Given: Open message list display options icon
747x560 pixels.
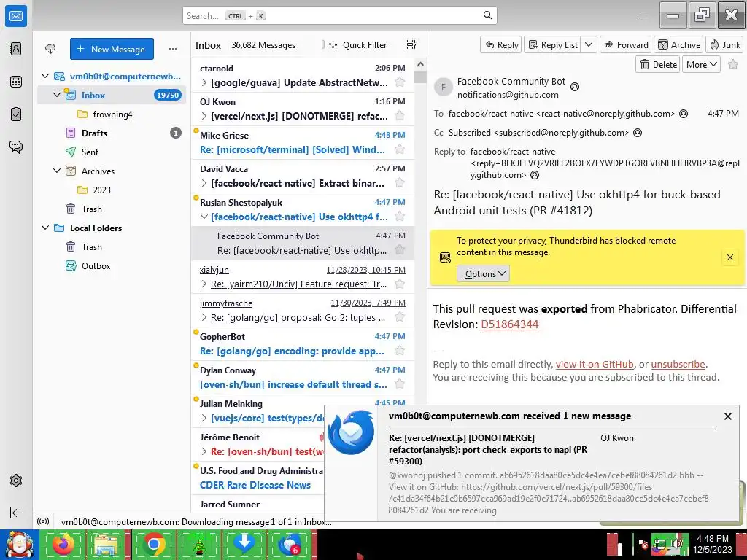Looking at the screenshot, I should (x=411, y=44).
